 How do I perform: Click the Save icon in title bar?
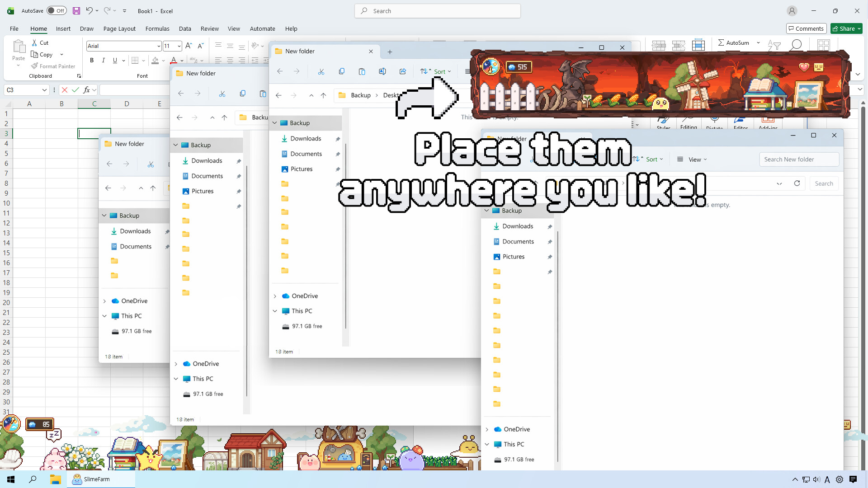coord(76,11)
